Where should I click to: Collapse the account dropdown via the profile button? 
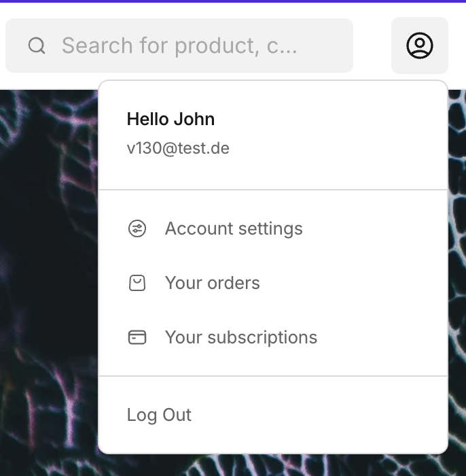420,46
